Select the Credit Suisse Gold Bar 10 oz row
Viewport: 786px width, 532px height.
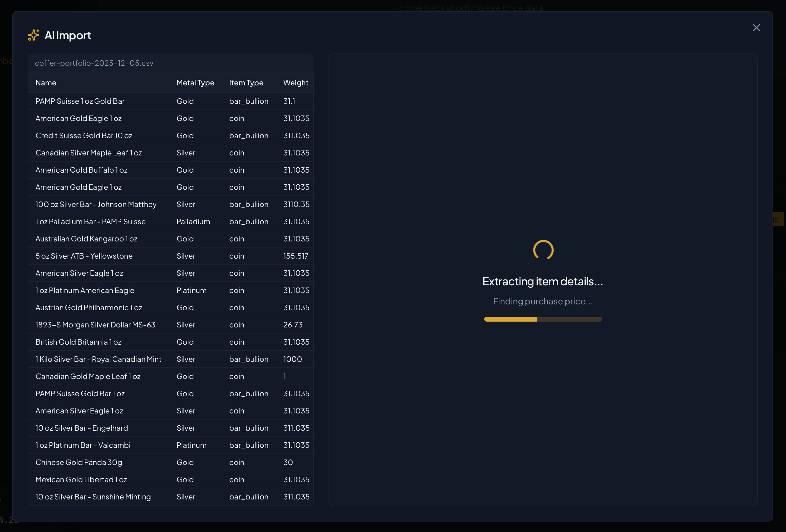pyautogui.click(x=135, y=135)
